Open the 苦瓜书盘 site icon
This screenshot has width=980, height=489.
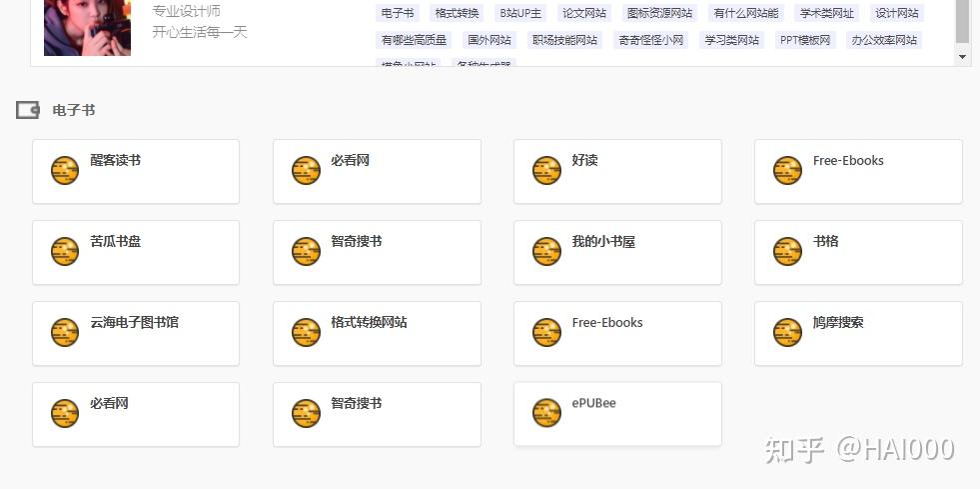click(65, 251)
